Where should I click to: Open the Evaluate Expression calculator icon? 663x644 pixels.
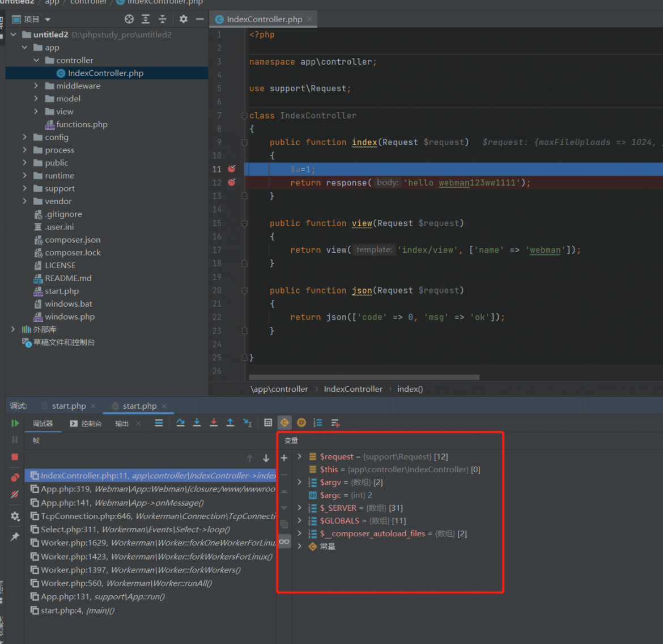[269, 423]
